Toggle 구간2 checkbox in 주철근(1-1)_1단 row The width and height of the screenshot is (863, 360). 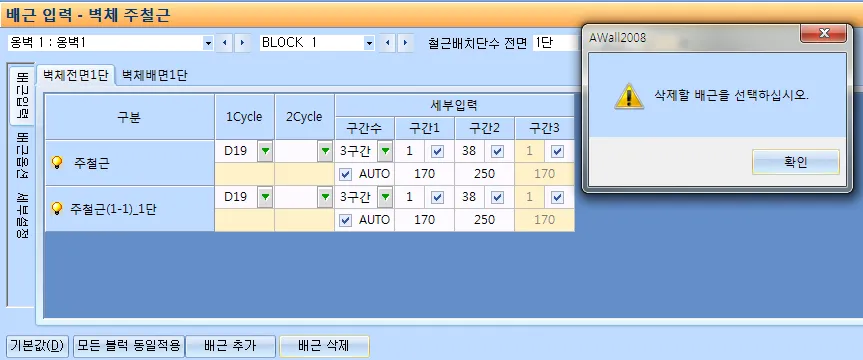[x=498, y=198]
